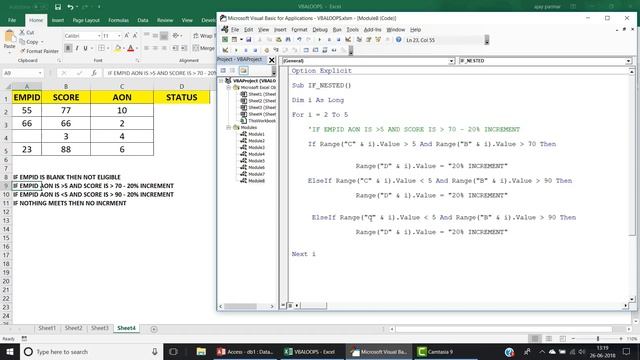
Task: Open Insert UserForm dropdown arrow in VBA toolbar
Action: click(241, 40)
